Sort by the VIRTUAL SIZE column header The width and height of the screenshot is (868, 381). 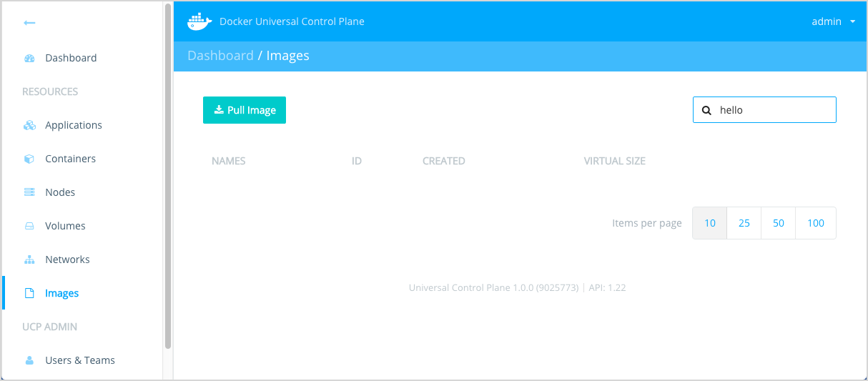[615, 161]
